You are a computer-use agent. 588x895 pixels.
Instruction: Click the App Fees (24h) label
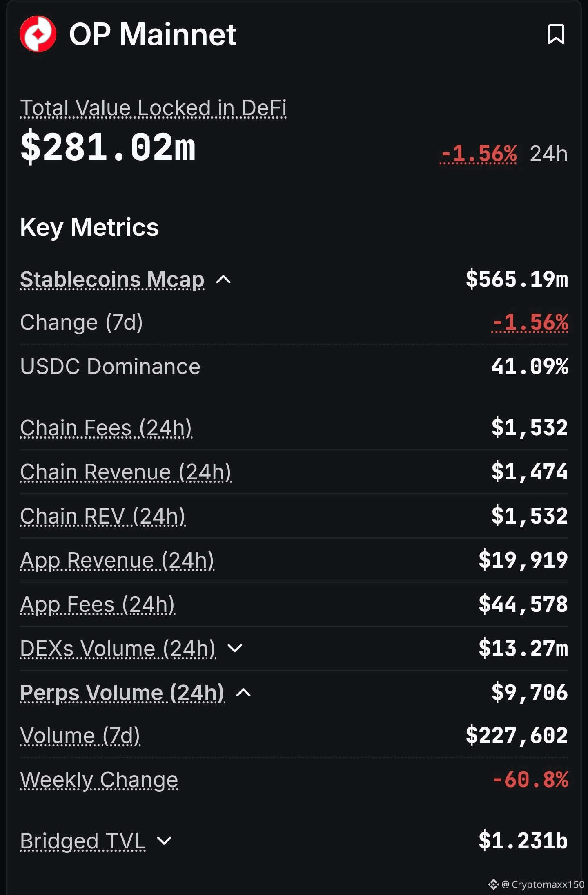(x=98, y=604)
